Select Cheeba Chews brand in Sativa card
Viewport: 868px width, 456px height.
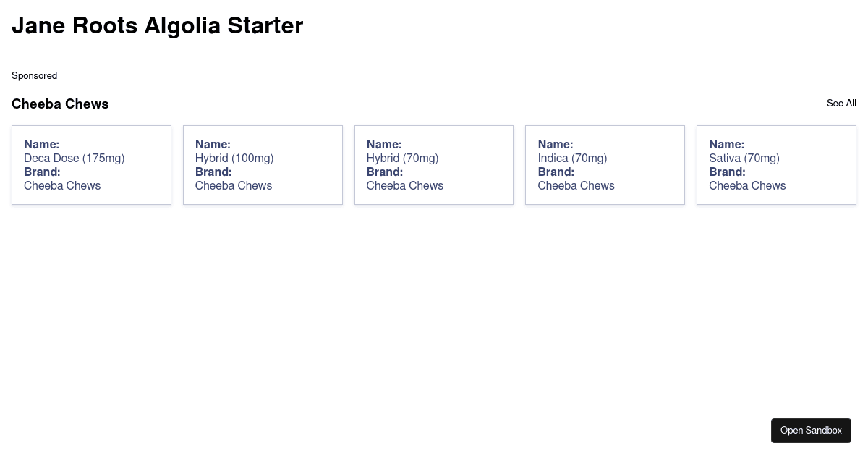747,186
